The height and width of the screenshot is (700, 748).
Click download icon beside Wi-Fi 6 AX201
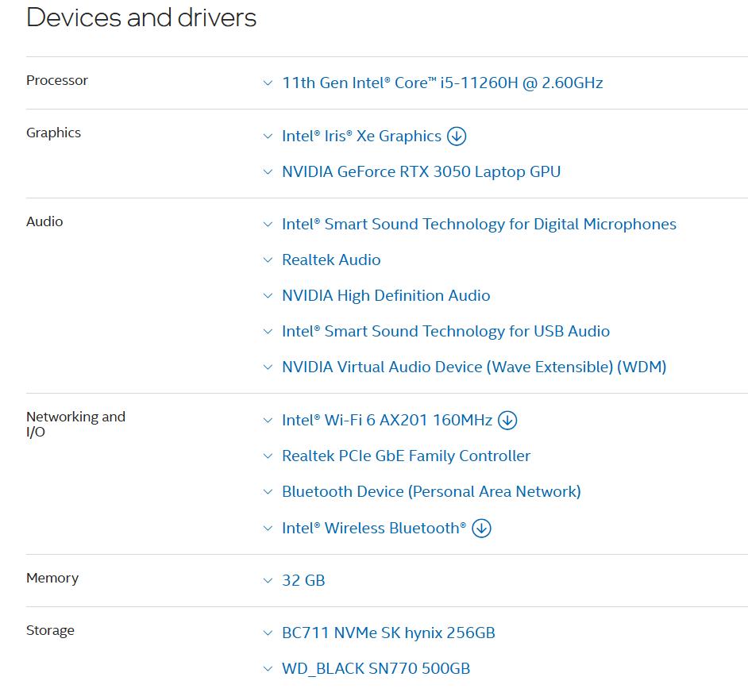tap(507, 421)
